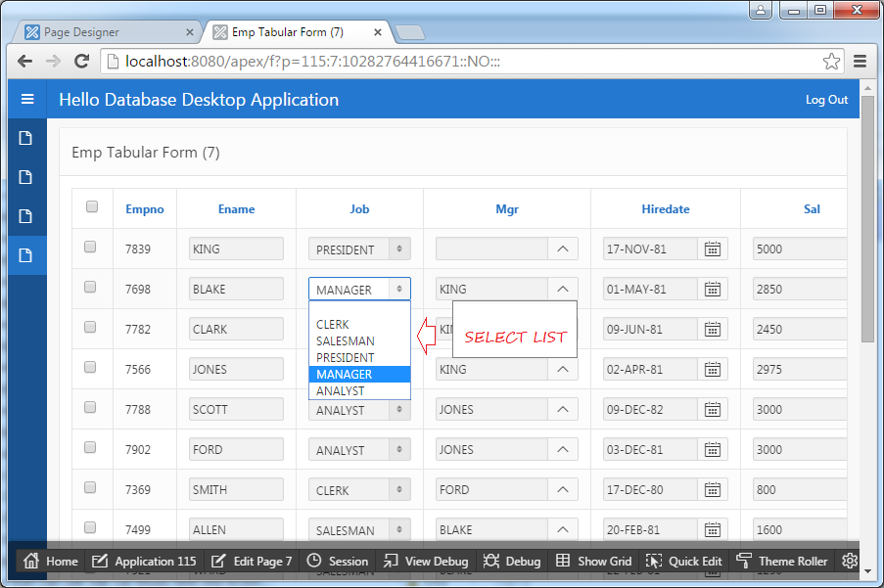Open calendar picker for 01-MAY-81 hiredate
884x588 pixels.
713,289
